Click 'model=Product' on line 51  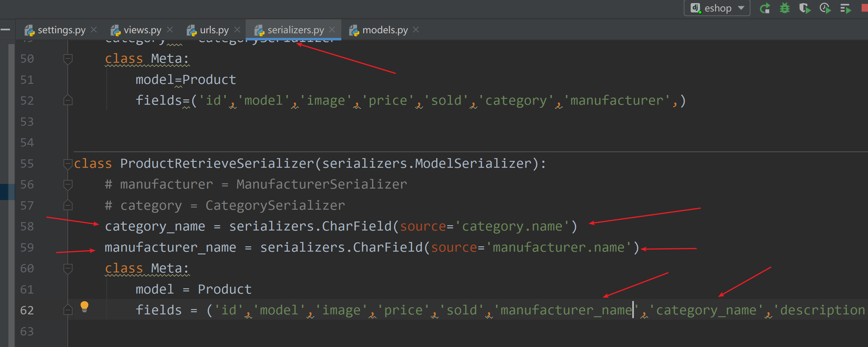pos(186,80)
